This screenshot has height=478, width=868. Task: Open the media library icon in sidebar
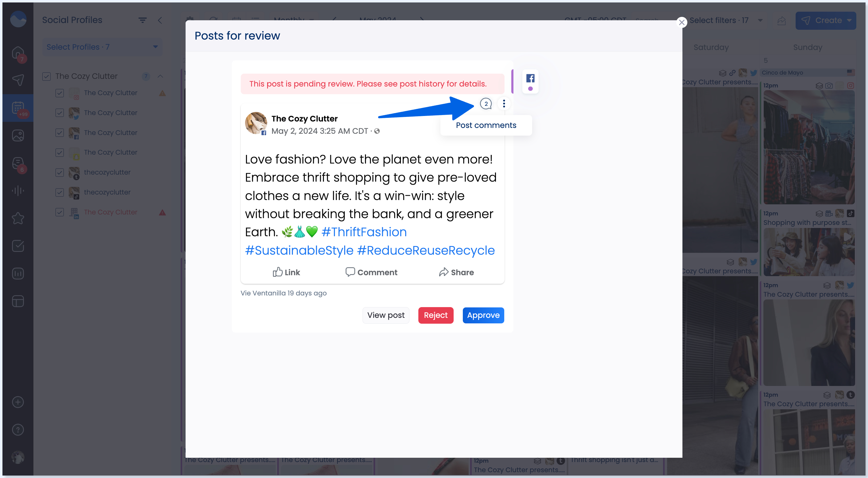(x=18, y=136)
